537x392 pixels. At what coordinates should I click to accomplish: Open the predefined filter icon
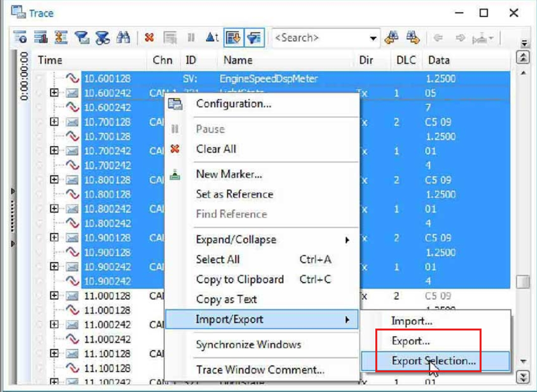pos(82,37)
